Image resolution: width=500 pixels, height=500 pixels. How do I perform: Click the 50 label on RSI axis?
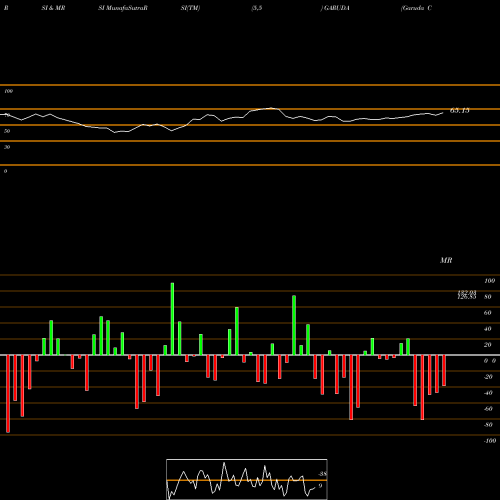pyautogui.click(x=7, y=131)
